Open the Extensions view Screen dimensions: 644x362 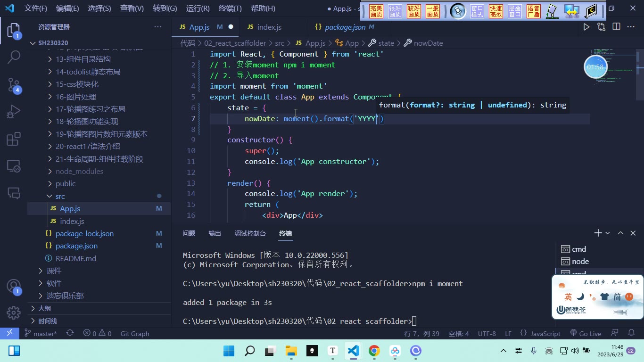coord(14,139)
